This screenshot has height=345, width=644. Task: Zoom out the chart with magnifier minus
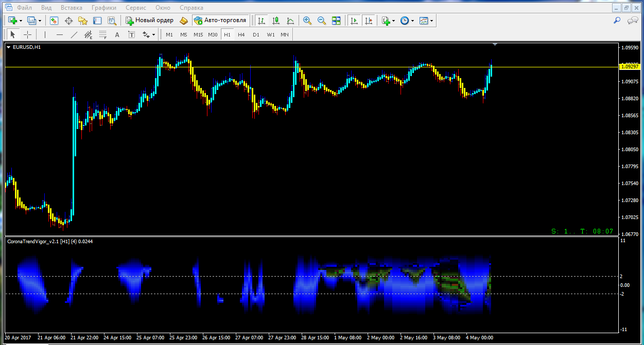(x=322, y=21)
